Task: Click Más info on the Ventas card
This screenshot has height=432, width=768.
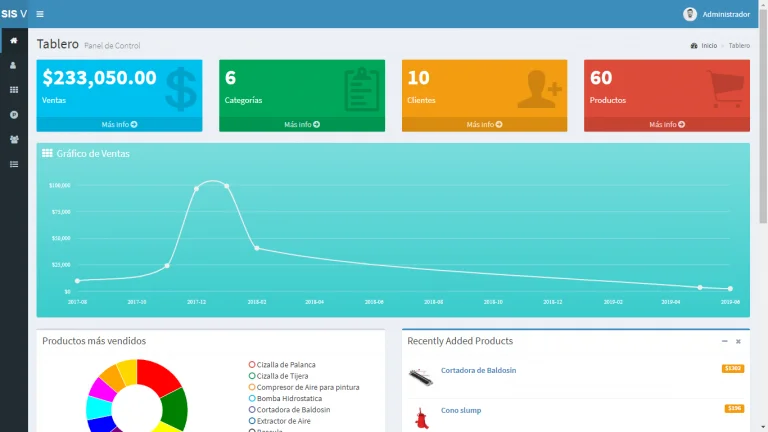Action: point(119,124)
